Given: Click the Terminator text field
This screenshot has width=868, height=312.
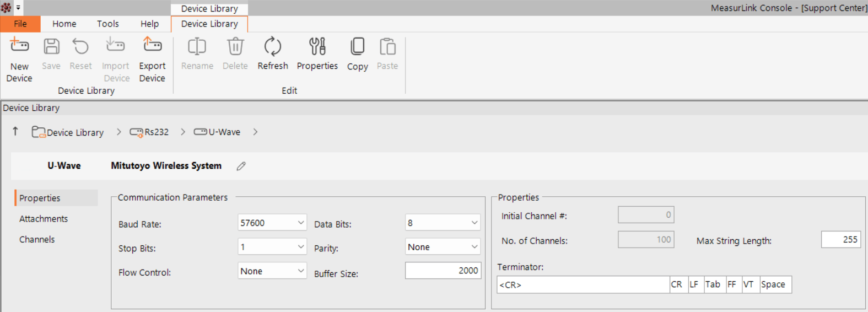Looking at the screenshot, I should point(583,284).
